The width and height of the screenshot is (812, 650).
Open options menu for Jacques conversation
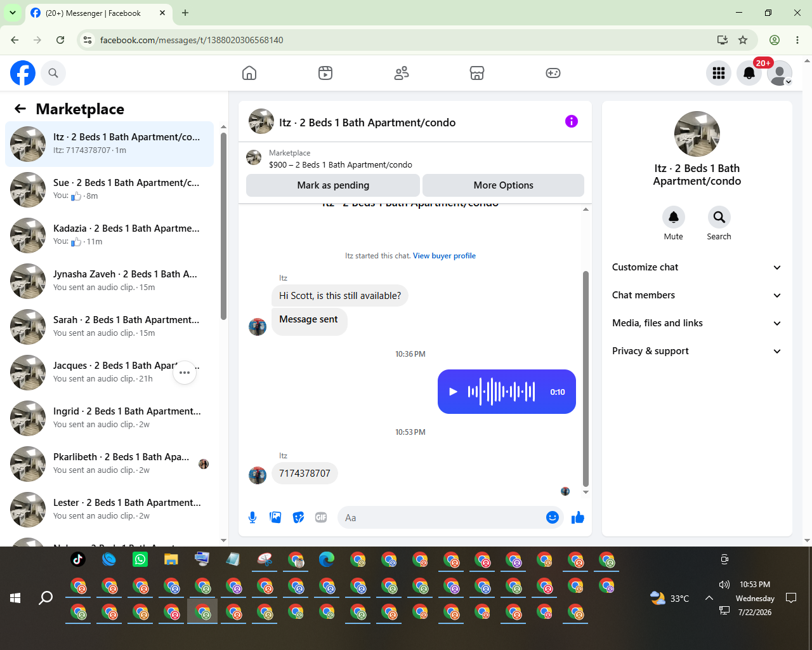click(x=185, y=373)
